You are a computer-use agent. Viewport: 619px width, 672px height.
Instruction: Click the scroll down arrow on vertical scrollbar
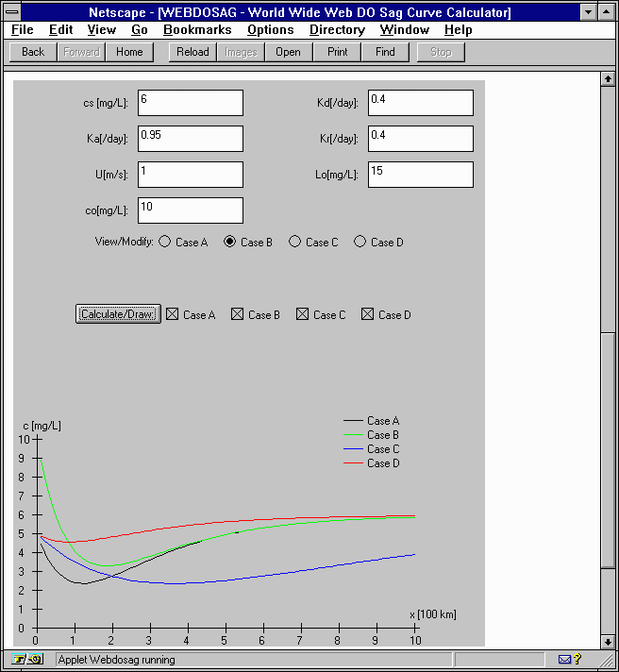click(608, 641)
